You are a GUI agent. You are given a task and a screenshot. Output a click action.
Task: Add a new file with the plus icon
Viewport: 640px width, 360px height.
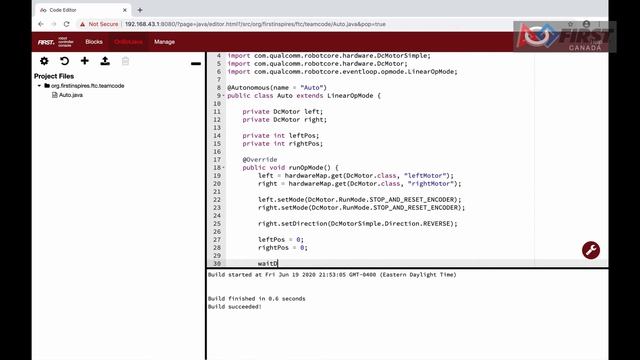tap(84, 61)
